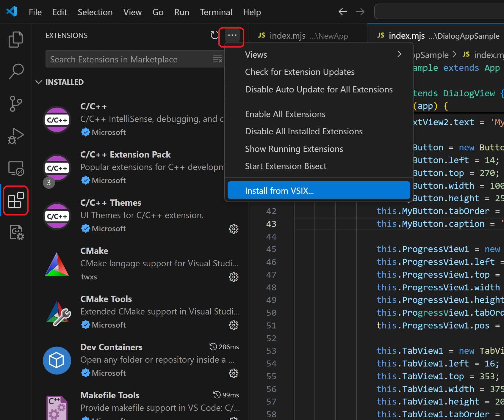The width and height of the screenshot is (504, 420).
Task: Open the Dev Containers extension entry
Action: coord(140,360)
